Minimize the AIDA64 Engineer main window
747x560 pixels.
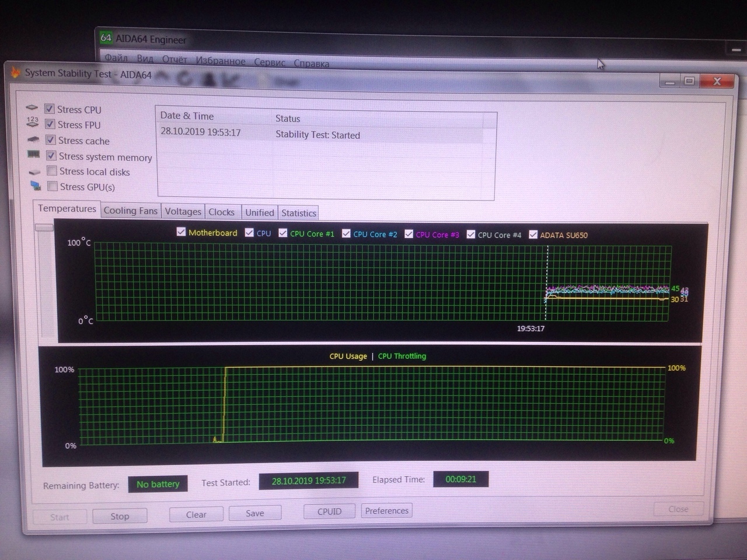click(x=736, y=49)
